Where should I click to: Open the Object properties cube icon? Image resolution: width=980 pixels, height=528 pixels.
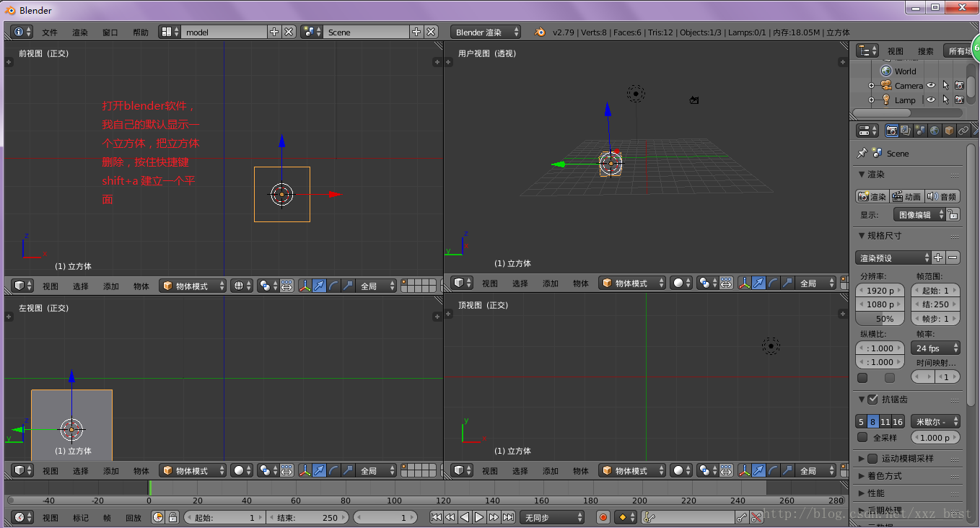(x=949, y=131)
